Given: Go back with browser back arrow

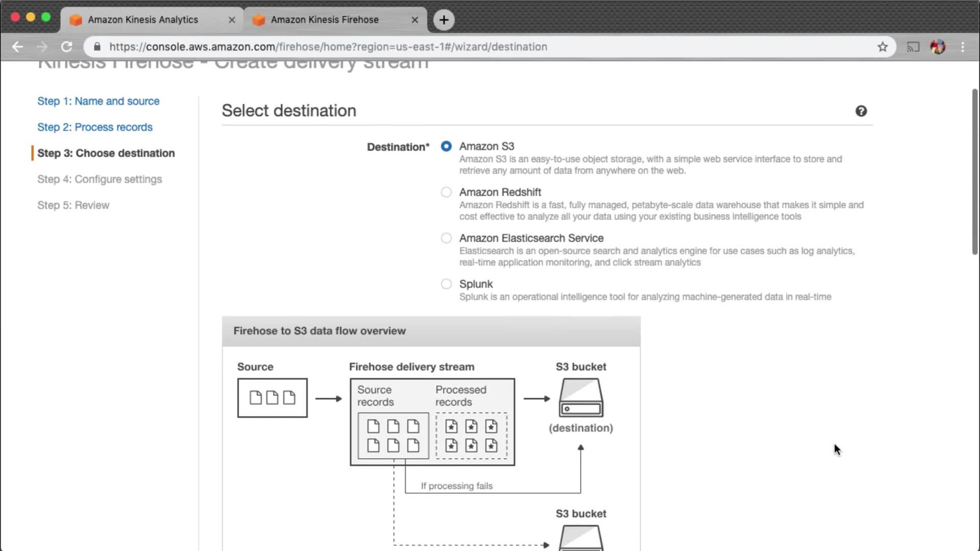Looking at the screenshot, I should pos(18,47).
